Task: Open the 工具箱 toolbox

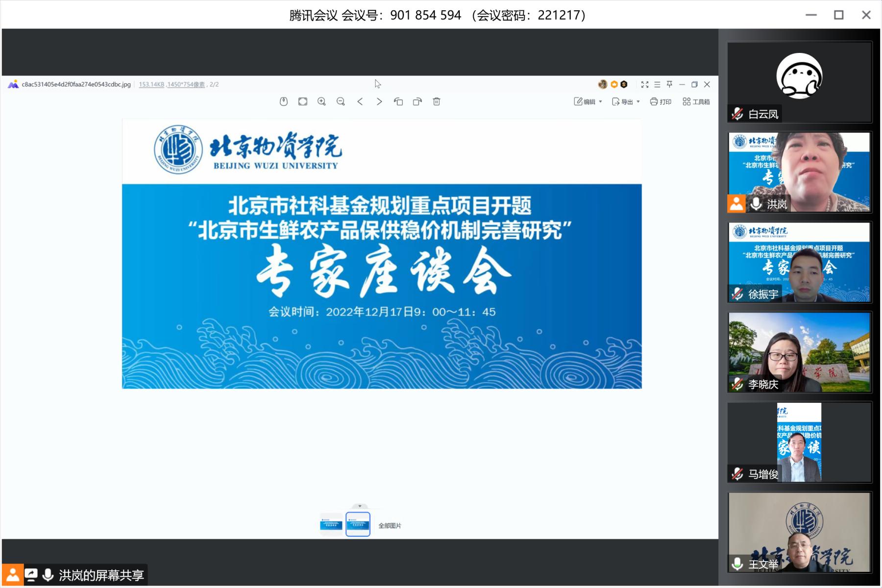Action: point(696,101)
